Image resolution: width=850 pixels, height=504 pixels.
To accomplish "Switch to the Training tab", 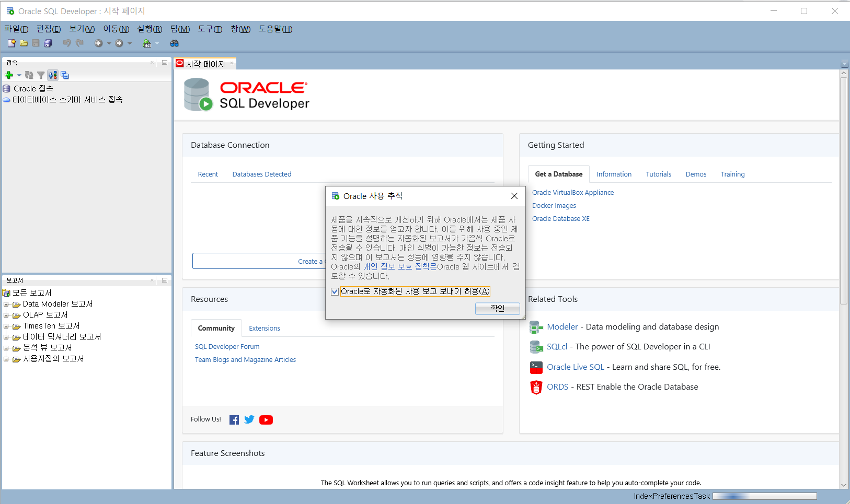I will 732,174.
